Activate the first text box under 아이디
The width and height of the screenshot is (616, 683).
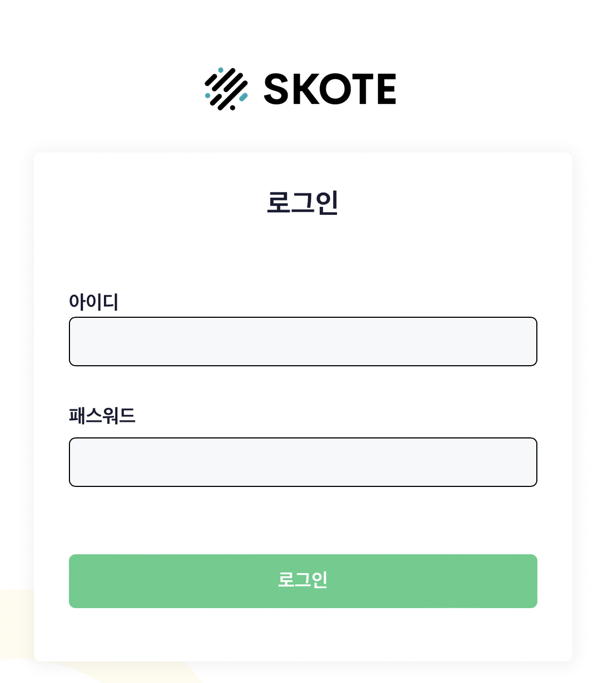303,341
